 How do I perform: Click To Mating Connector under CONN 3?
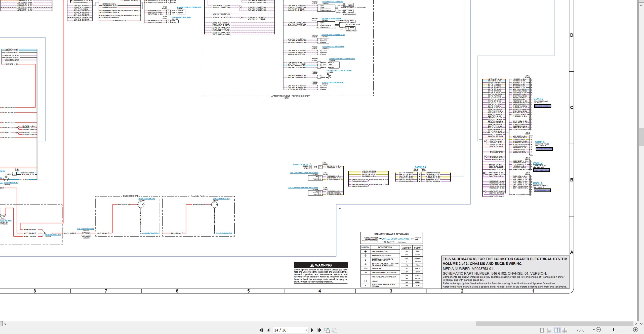(542, 190)
